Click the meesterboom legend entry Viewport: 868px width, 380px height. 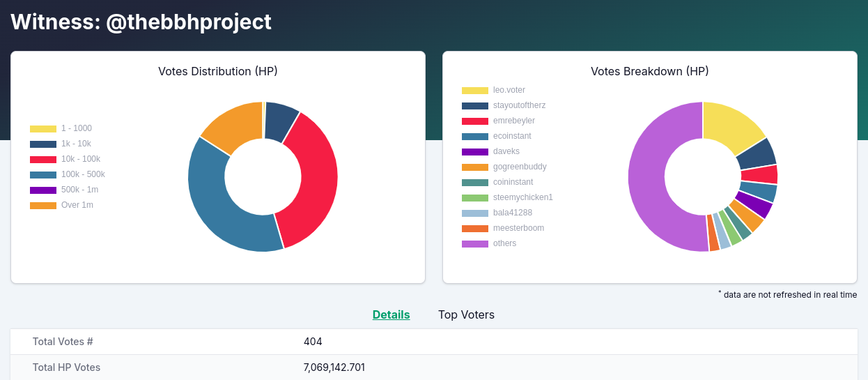pyautogui.click(x=503, y=228)
